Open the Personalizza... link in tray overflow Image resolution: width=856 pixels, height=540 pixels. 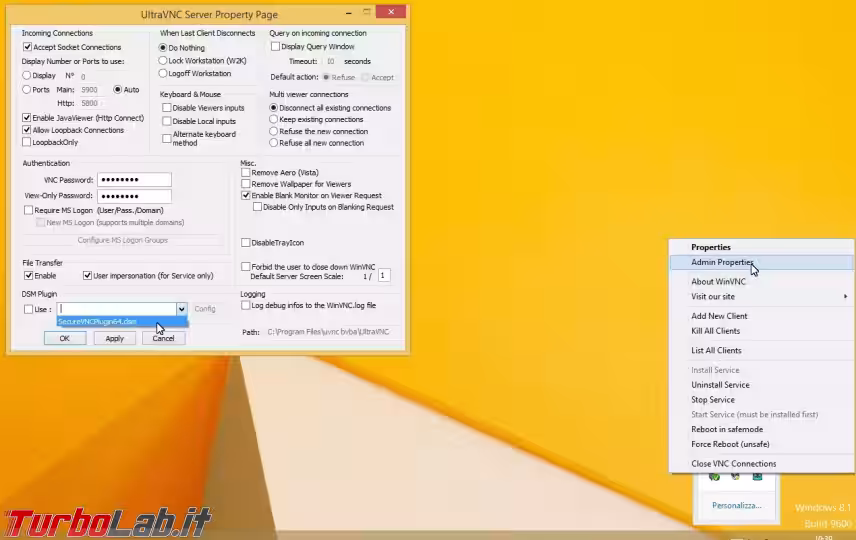coord(737,506)
